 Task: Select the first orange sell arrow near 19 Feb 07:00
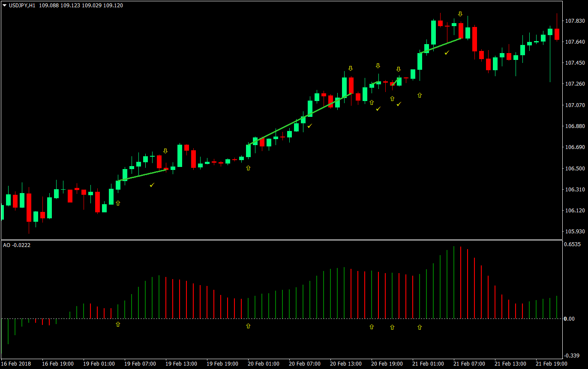pyautogui.click(x=165, y=151)
